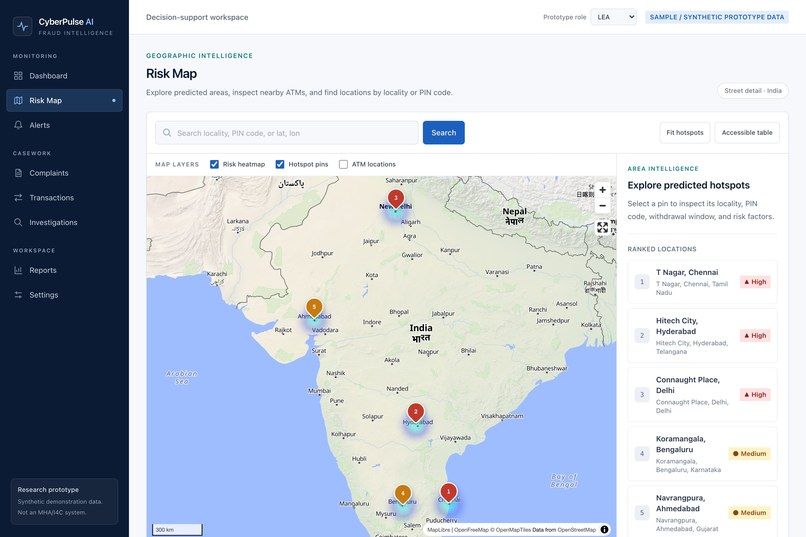Open map attribution info icon
This screenshot has height=537, width=806.
[604, 529]
